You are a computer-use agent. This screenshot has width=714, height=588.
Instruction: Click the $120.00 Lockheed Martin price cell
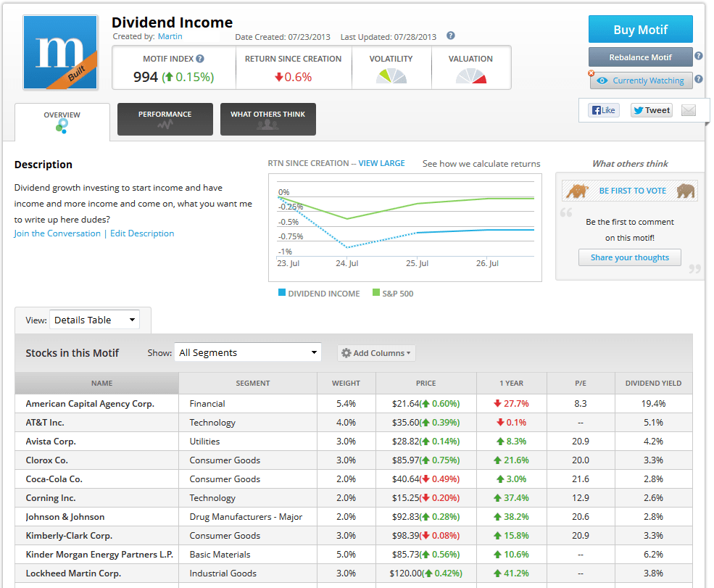(426, 573)
